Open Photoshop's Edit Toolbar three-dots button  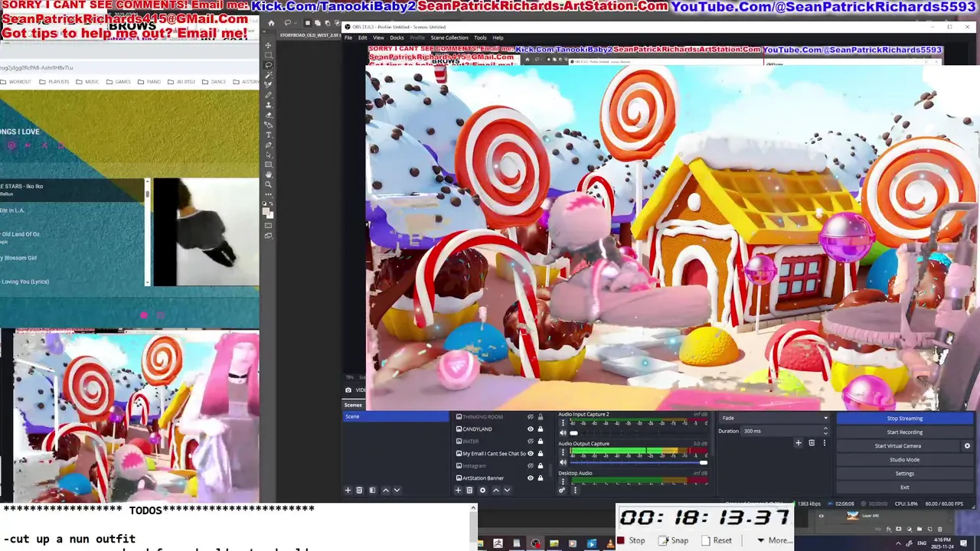click(x=268, y=194)
